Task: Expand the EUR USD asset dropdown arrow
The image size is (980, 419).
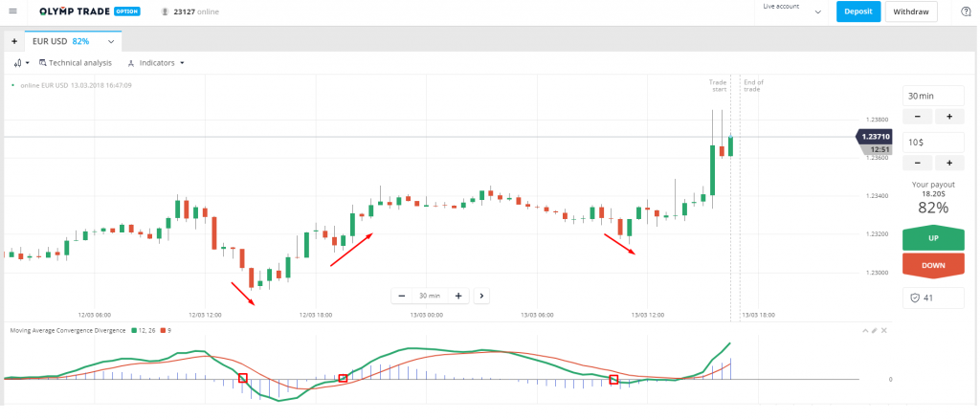Action: pyautogui.click(x=111, y=41)
